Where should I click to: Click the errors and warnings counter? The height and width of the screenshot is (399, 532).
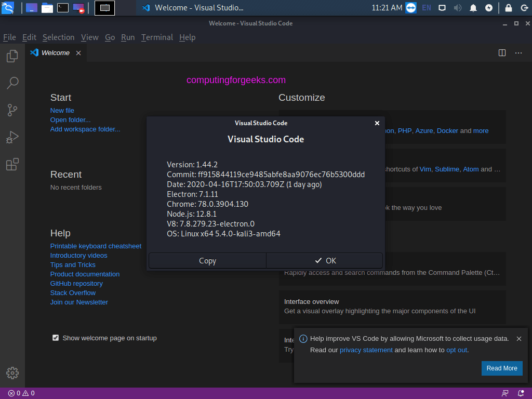point(21,393)
